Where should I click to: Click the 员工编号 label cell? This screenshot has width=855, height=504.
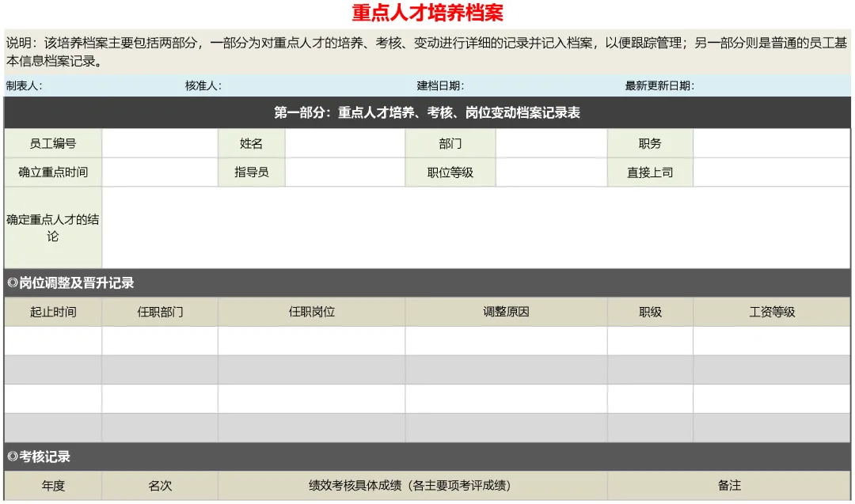(x=53, y=143)
